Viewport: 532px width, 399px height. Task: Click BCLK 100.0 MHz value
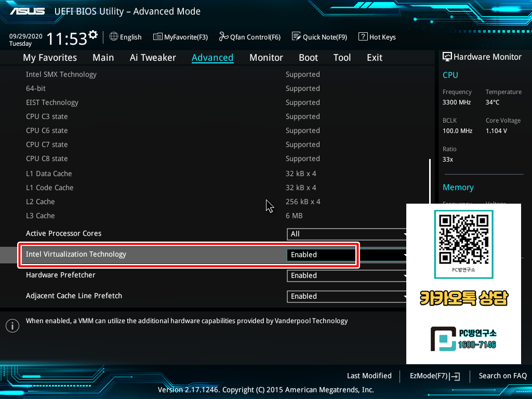(x=457, y=130)
